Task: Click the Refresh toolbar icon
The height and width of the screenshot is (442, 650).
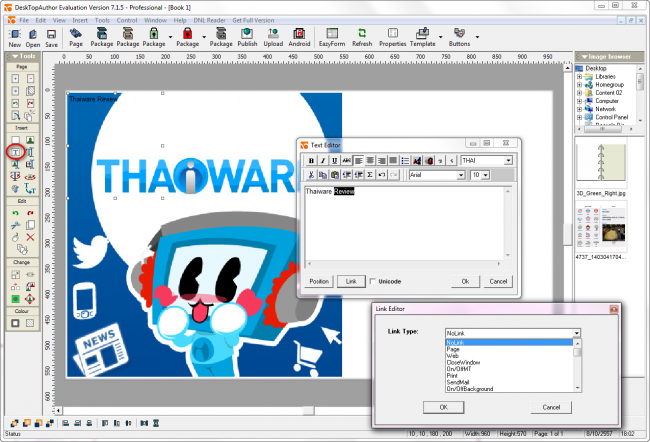Action: coord(362,37)
